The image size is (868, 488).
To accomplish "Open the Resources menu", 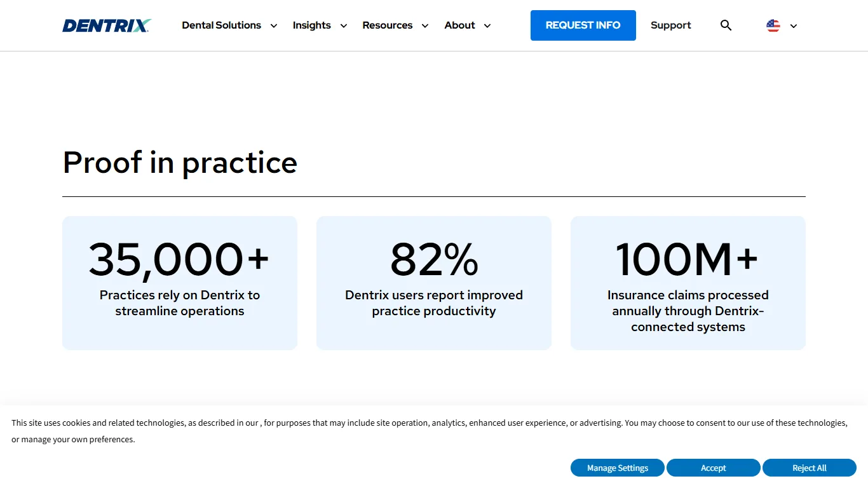I will coord(388,25).
